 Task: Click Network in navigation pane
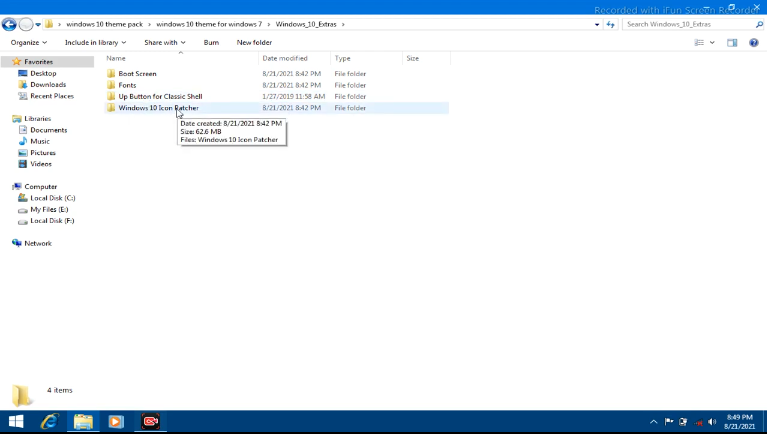coord(38,243)
